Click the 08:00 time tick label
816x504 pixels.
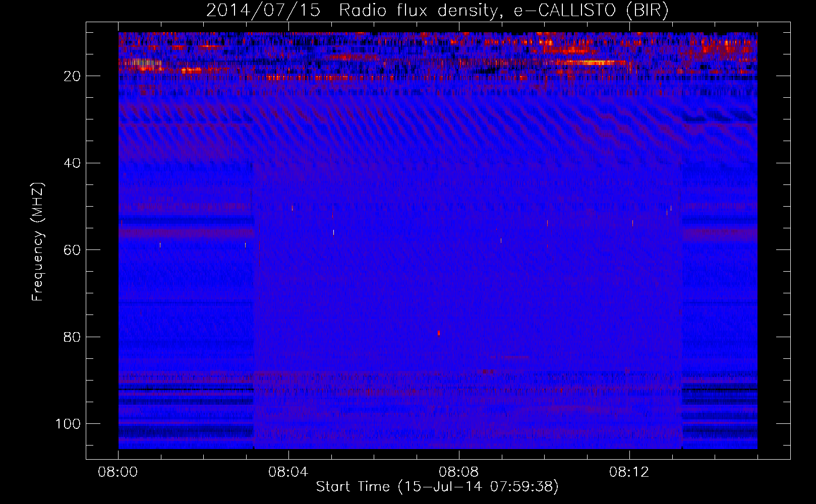point(118,472)
